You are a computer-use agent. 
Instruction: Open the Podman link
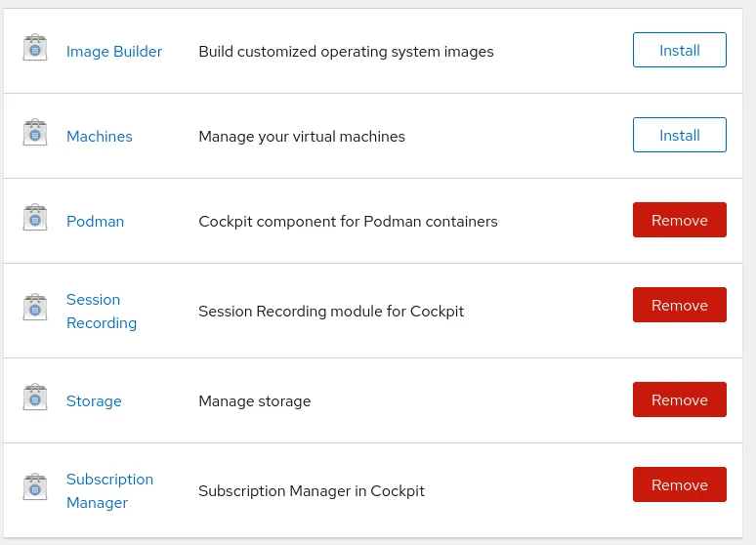point(95,222)
